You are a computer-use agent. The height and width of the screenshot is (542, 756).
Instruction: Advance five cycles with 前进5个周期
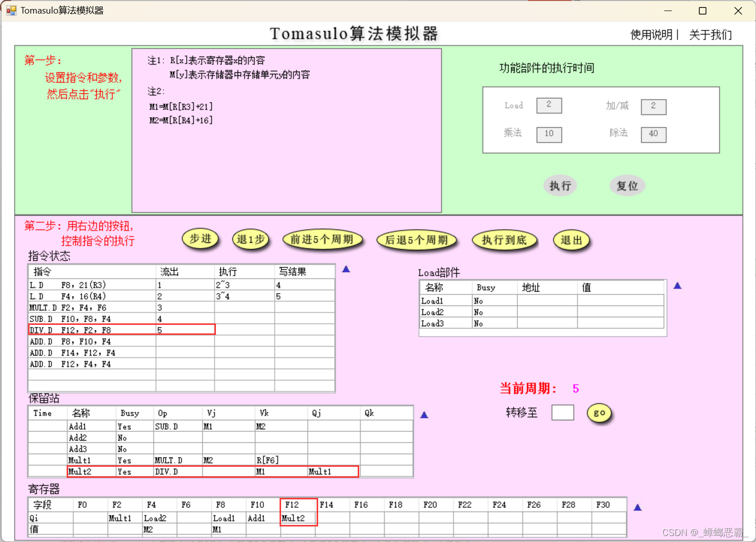322,240
